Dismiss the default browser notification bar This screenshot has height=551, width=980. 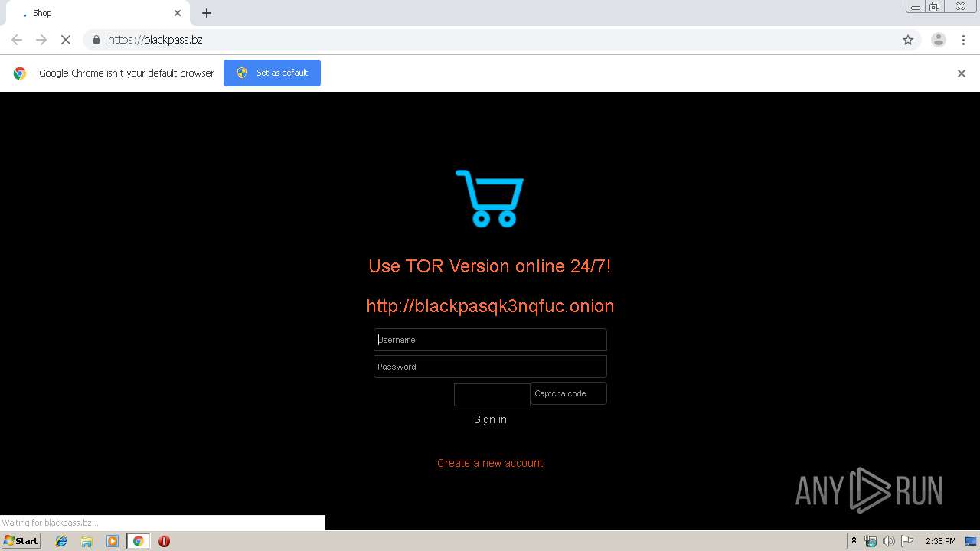point(962,73)
